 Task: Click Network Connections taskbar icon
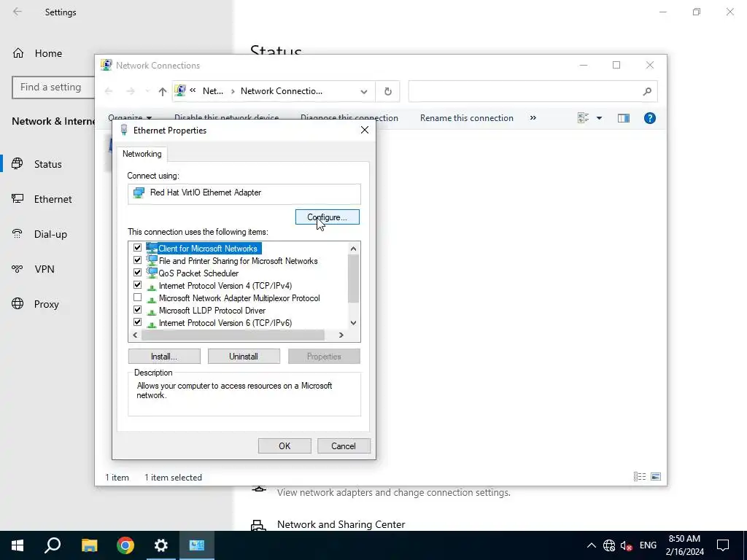click(x=197, y=545)
